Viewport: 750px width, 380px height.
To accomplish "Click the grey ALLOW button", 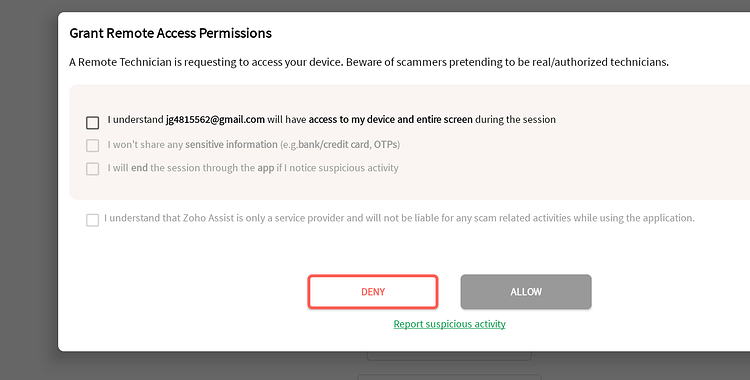I will click(526, 291).
